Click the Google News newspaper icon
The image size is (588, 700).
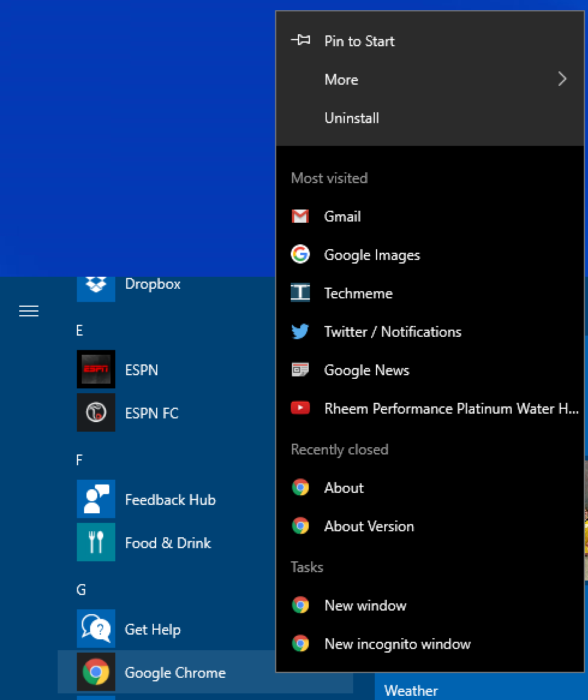pos(300,370)
